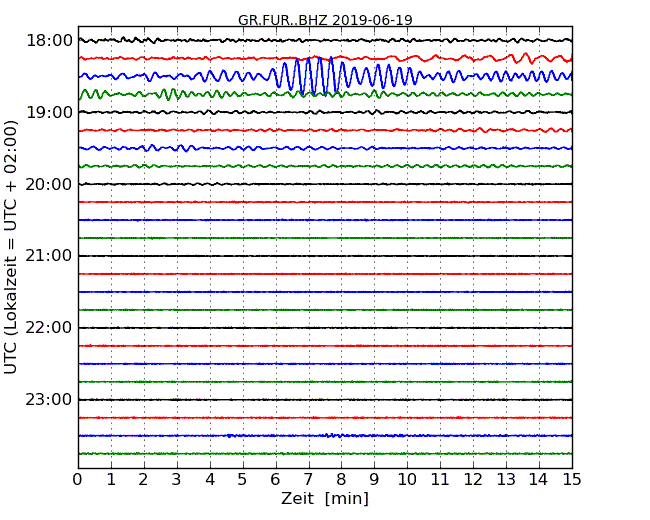This screenshot has width=650, height=520.
Task: Click the blue trace with bursts after 23:00
Action: click(x=325, y=435)
